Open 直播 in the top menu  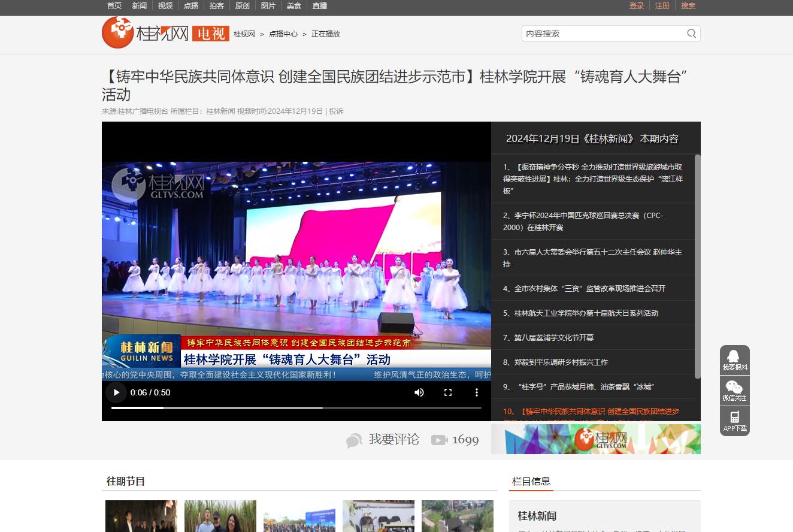320,6
